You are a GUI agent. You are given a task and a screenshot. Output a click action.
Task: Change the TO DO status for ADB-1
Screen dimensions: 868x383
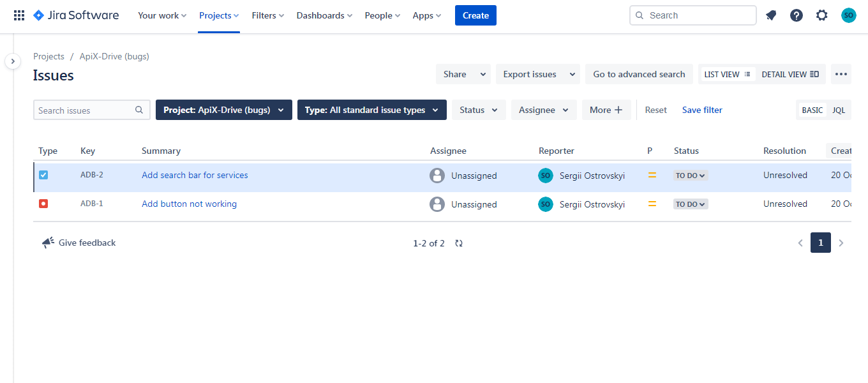[x=691, y=204]
